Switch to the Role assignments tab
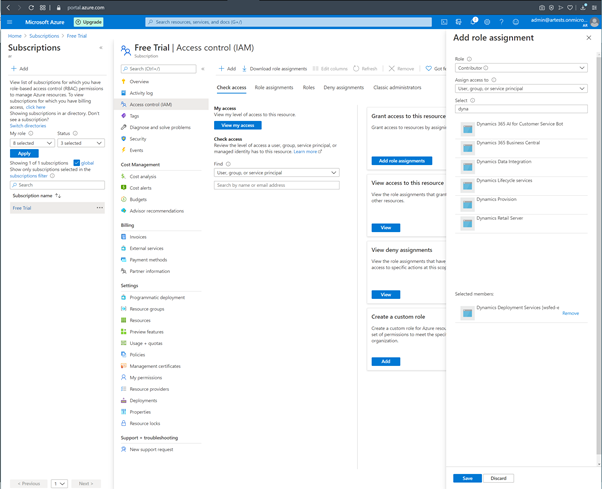This screenshot has height=489, width=602. click(273, 88)
